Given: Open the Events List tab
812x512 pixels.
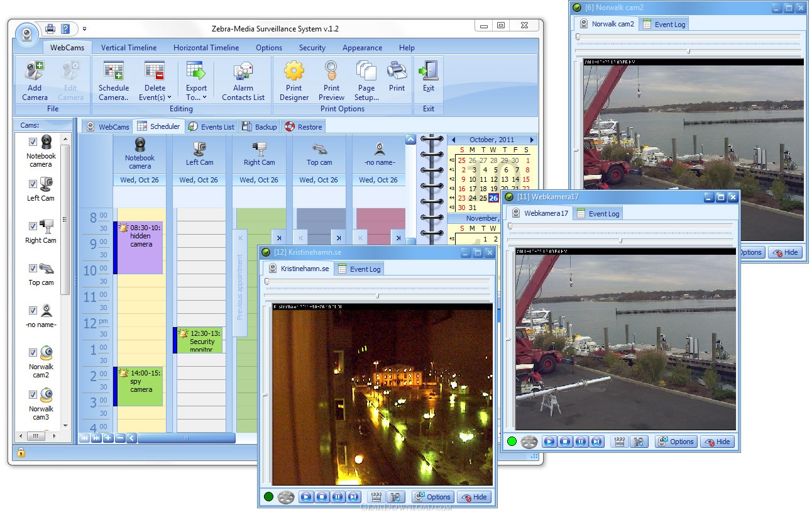Looking at the screenshot, I should [211, 127].
